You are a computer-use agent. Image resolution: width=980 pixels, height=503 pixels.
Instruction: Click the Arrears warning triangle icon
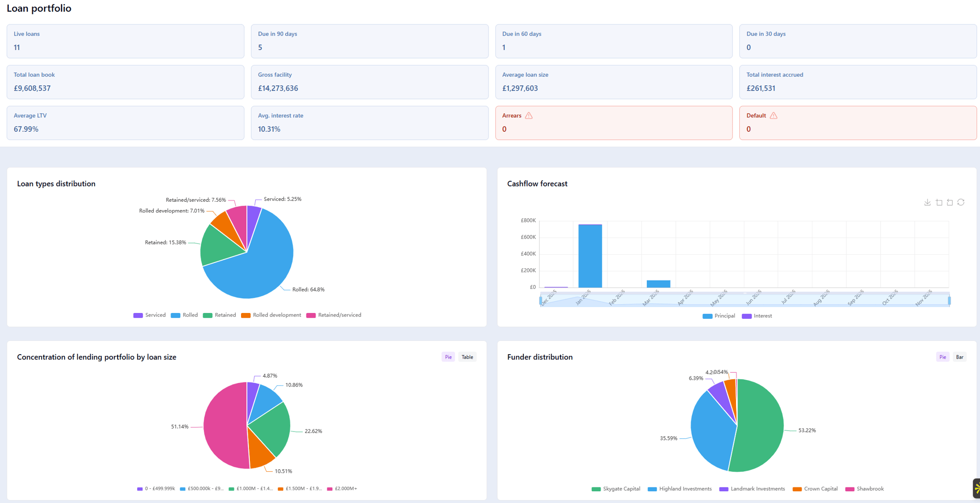coord(529,116)
